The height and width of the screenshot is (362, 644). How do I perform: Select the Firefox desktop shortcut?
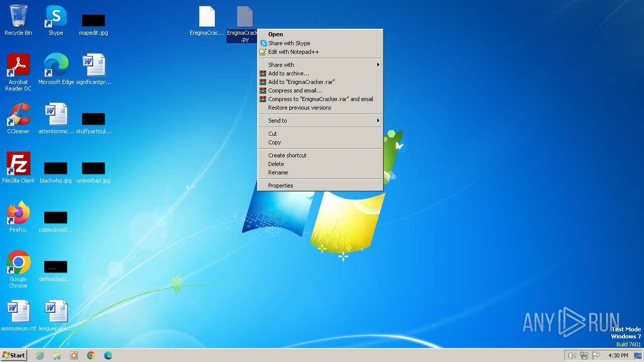[18, 217]
